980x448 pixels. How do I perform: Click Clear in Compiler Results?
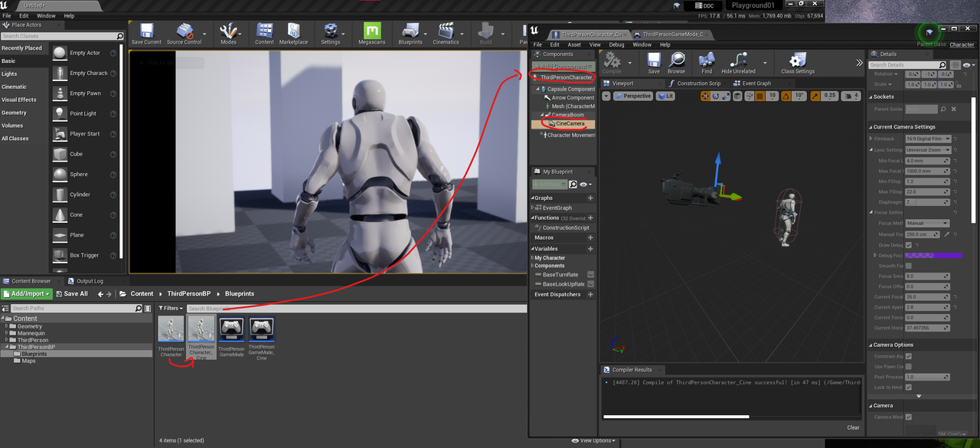[x=853, y=427]
